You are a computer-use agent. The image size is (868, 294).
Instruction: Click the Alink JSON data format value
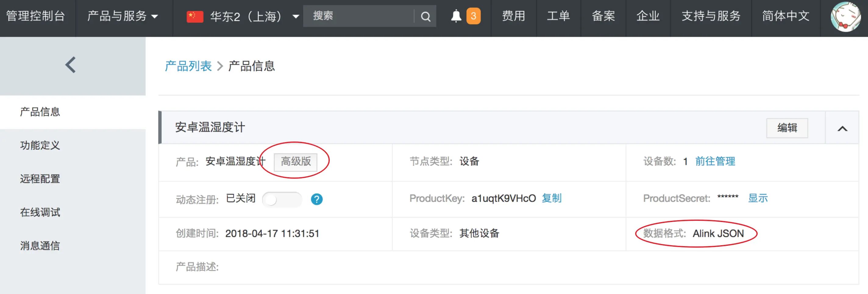pos(718,233)
